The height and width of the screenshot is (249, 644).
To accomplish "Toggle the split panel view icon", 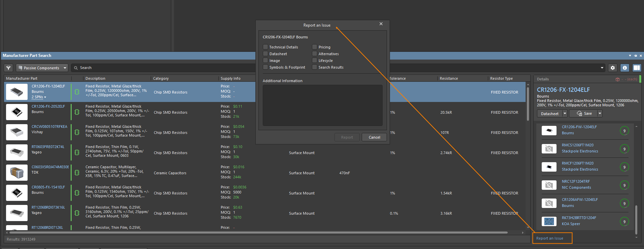I will (637, 68).
